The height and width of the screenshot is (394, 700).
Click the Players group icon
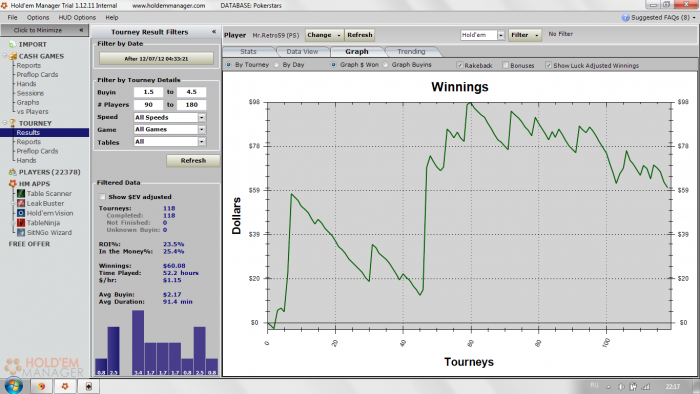point(12,172)
